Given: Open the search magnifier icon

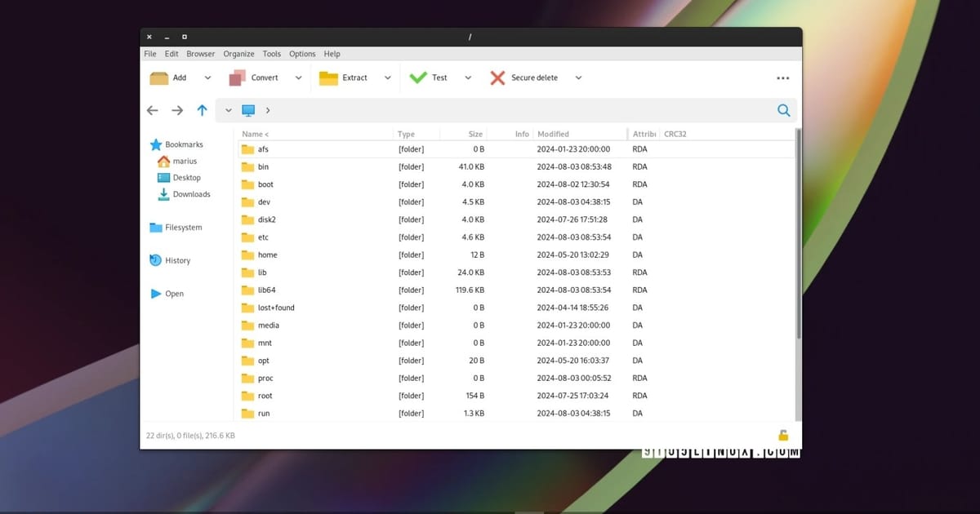Looking at the screenshot, I should coord(783,110).
